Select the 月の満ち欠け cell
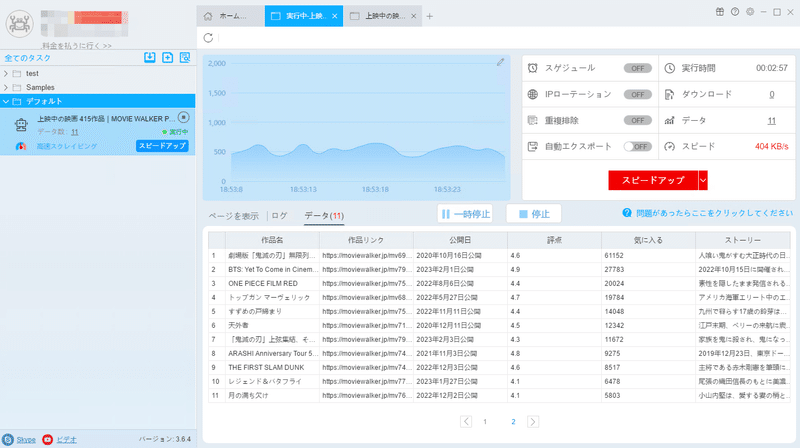The height and width of the screenshot is (448, 800). pos(272,395)
